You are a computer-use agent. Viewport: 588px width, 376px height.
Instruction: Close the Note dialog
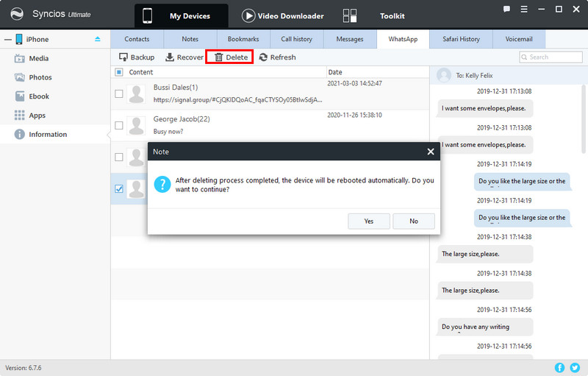tap(431, 152)
